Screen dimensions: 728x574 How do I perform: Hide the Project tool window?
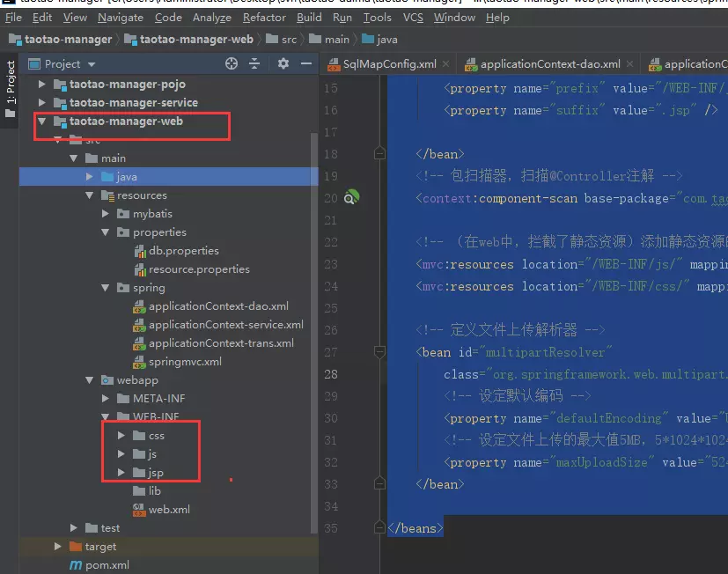(x=306, y=63)
